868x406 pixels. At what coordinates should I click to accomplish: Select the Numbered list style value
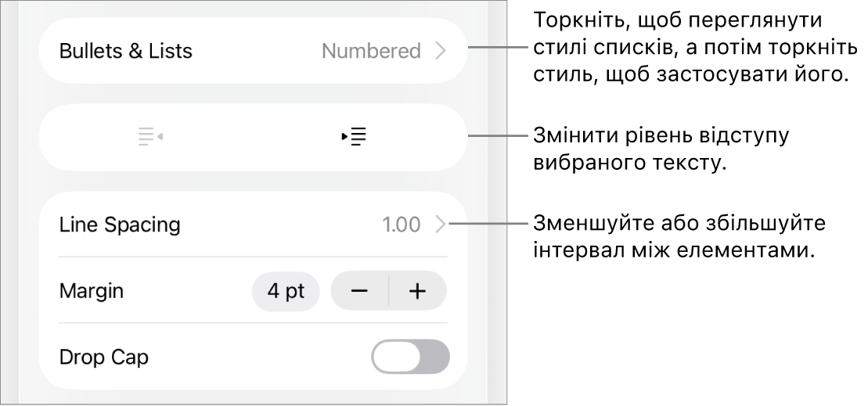coord(371,52)
